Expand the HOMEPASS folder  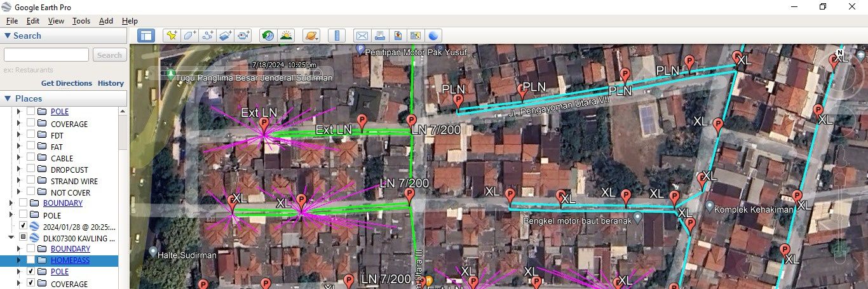[x=19, y=260]
